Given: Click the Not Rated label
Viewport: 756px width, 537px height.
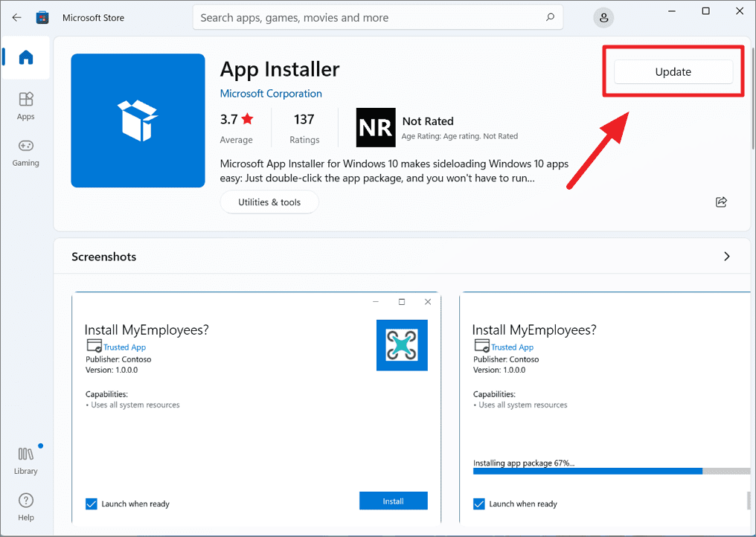Looking at the screenshot, I should (428, 121).
